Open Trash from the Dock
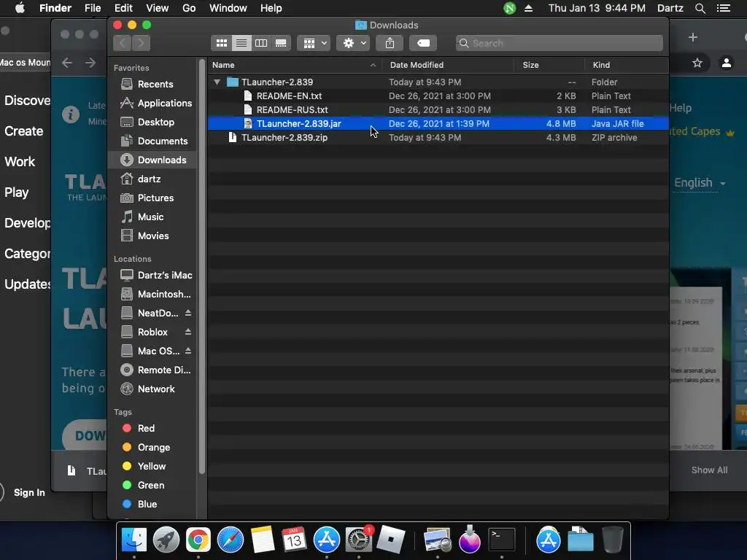Image resolution: width=747 pixels, height=560 pixels. click(613, 540)
